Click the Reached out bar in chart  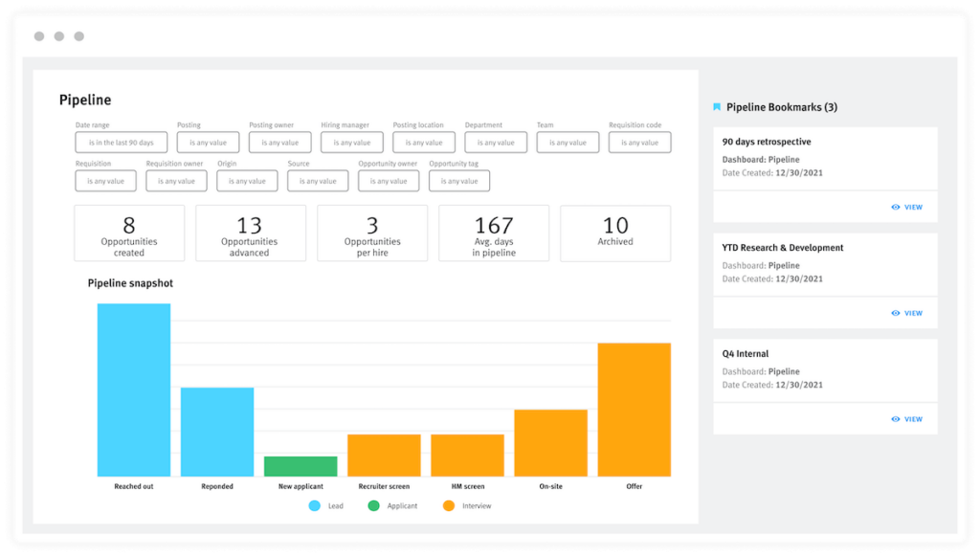(134, 390)
